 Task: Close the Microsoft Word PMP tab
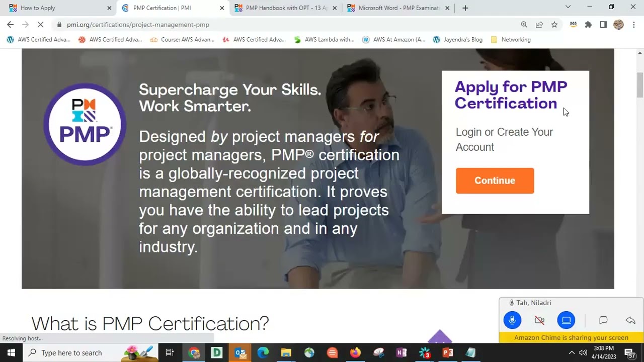point(447,8)
